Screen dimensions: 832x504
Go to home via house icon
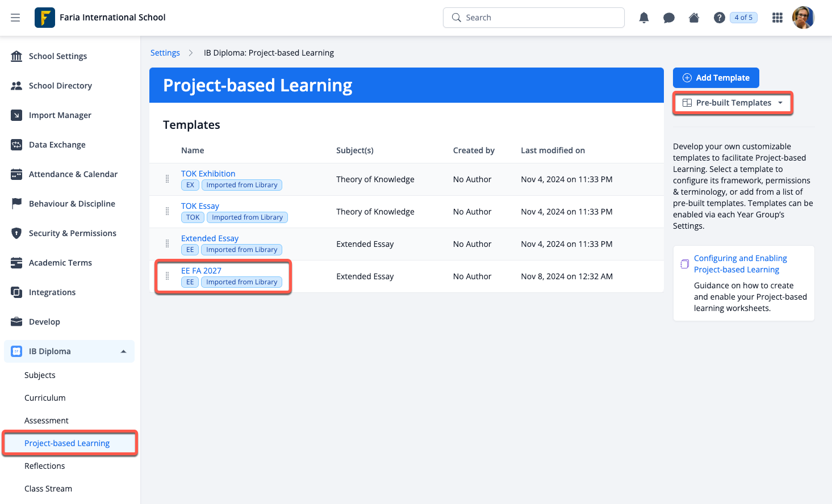[694, 18]
